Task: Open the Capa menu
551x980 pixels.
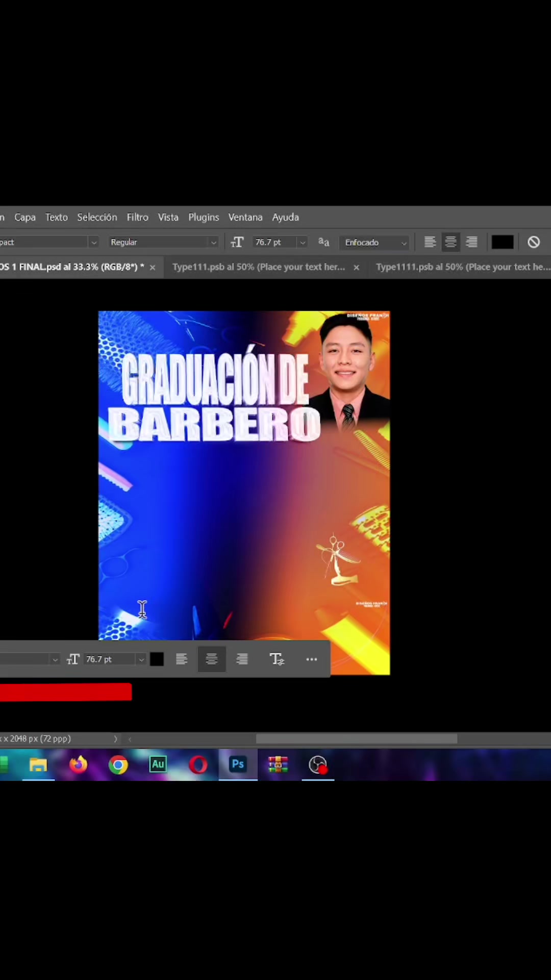Action: pyautogui.click(x=25, y=217)
